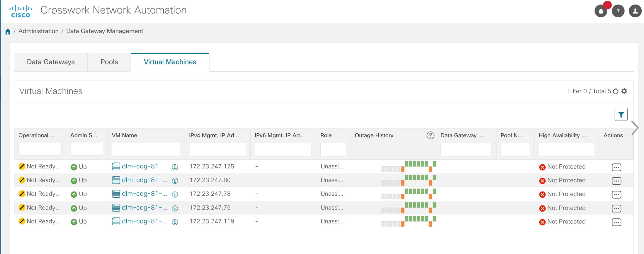The image size is (644, 254).
Task: Open table settings gear icon
Action: click(624, 91)
